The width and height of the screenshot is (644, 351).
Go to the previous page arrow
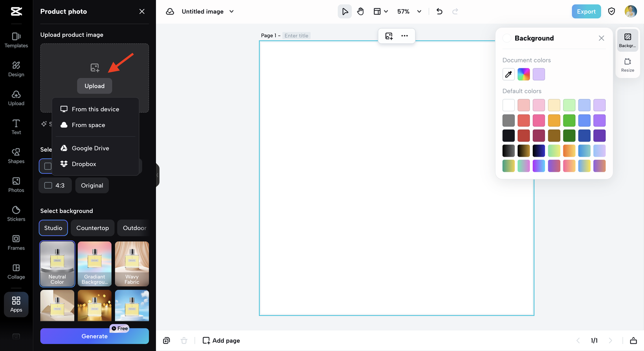pyautogui.click(x=578, y=341)
